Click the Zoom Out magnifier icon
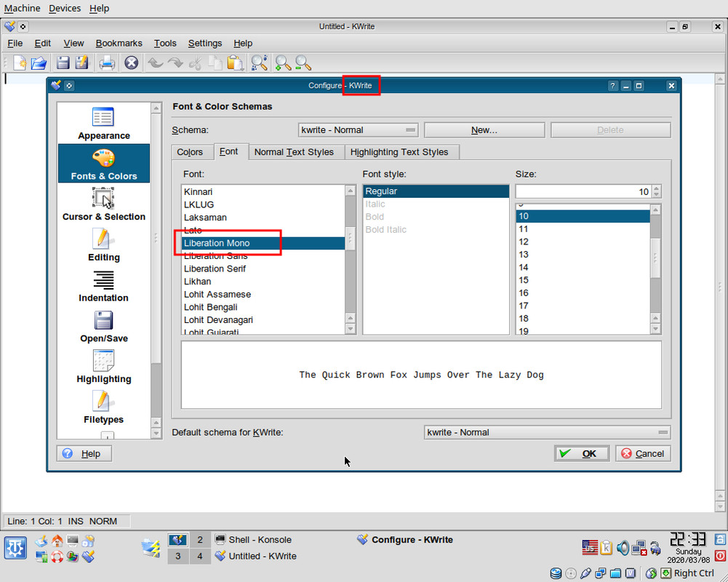Viewport: 728px width, 582px height. (x=303, y=63)
